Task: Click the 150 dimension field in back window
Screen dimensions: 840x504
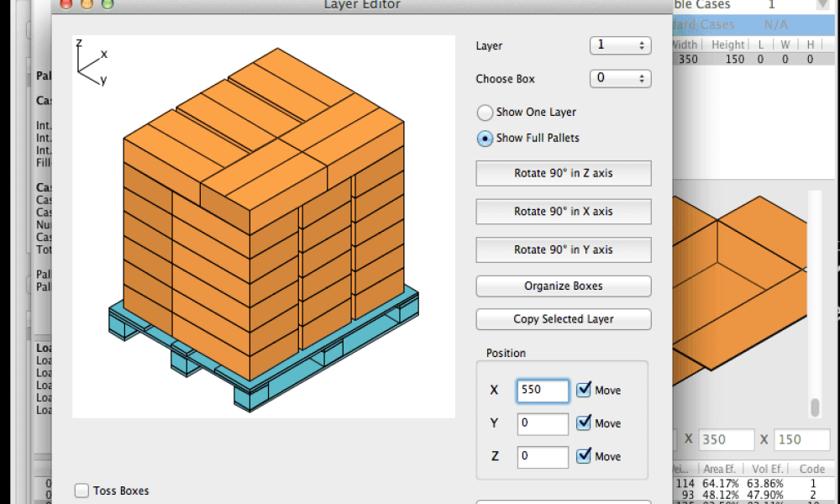Action: [802, 439]
